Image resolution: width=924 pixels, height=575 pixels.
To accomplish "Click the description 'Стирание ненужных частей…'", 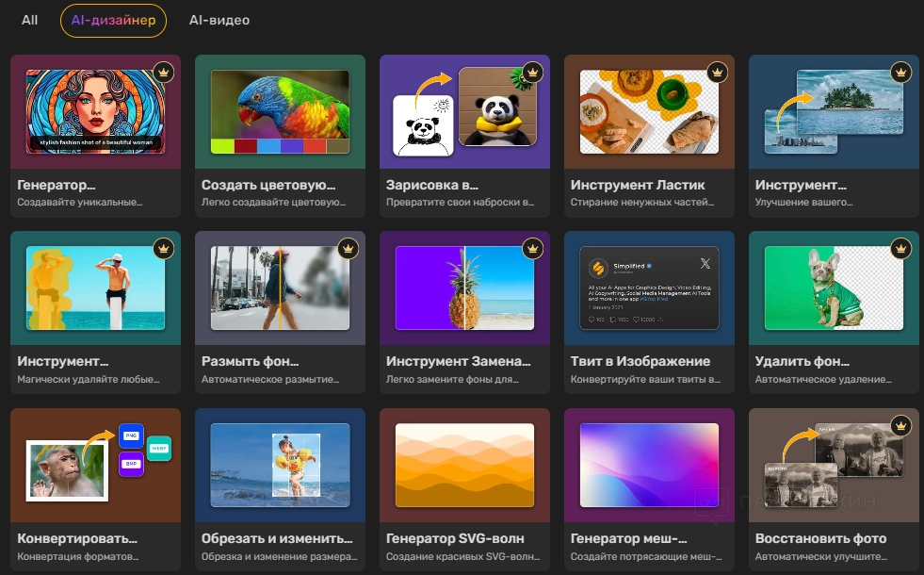I will 642,203.
